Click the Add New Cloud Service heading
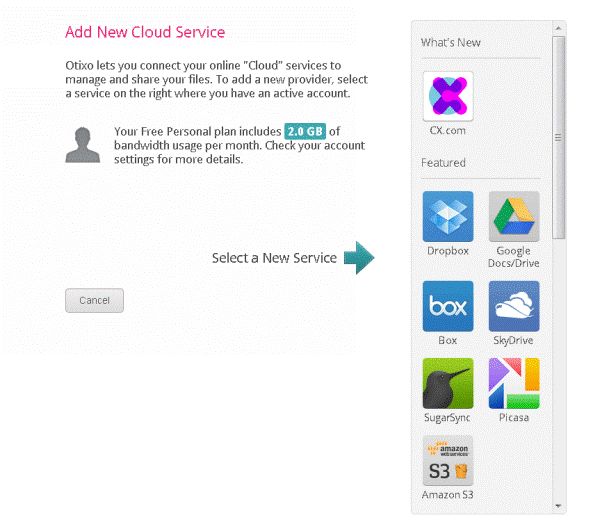 (145, 32)
